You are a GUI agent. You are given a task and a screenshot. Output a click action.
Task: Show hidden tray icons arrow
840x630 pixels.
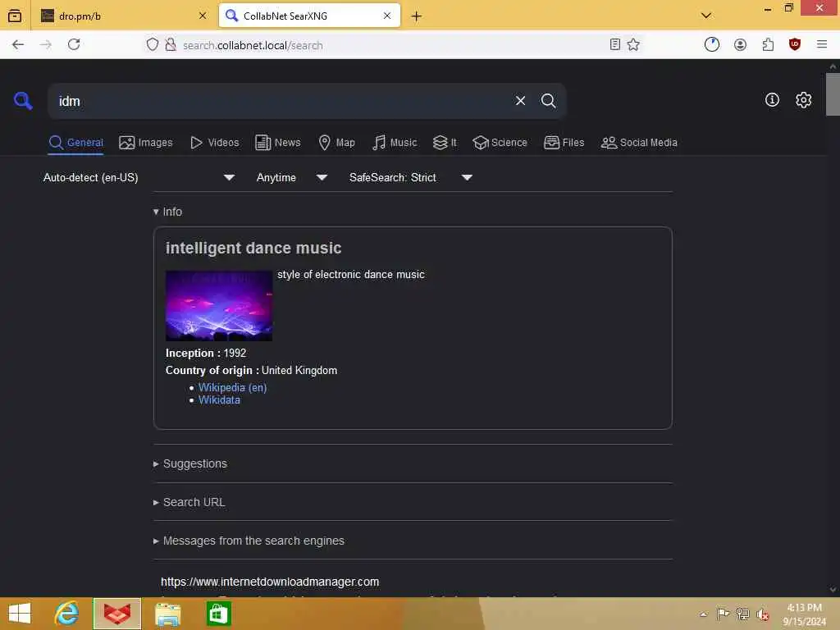click(x=703, y=614)
